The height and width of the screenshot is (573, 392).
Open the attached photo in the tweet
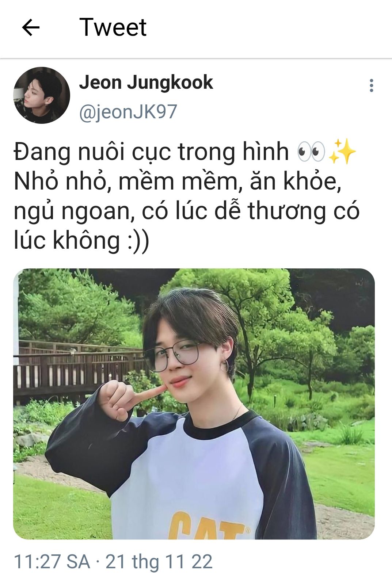(x=194, y=404)
